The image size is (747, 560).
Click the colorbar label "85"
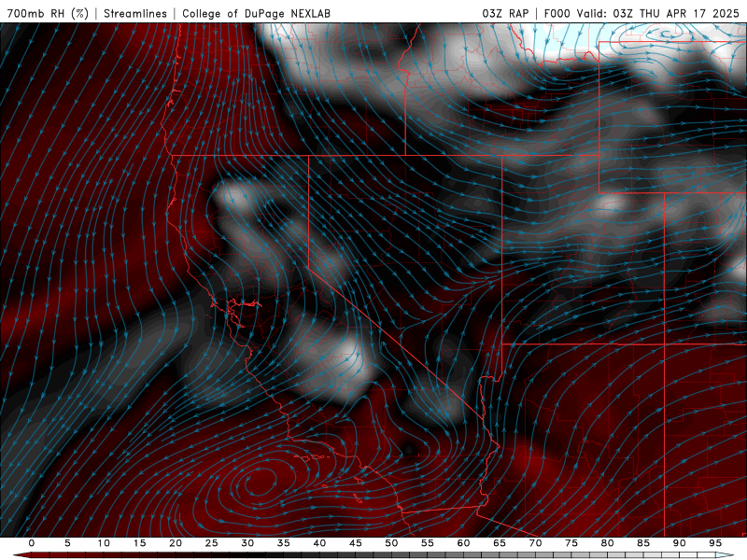(x=643, y=543)
